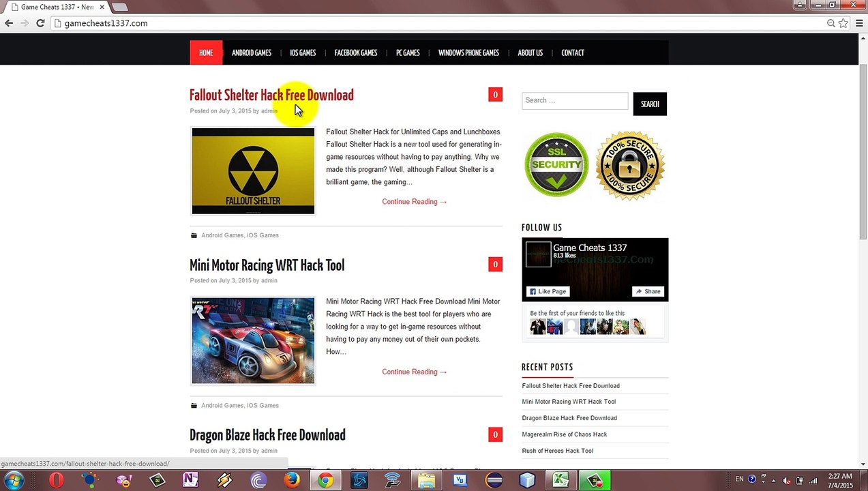Click the 100% Secure gold padlock badge
Viewport: 868px width, 491px height.
630,166
